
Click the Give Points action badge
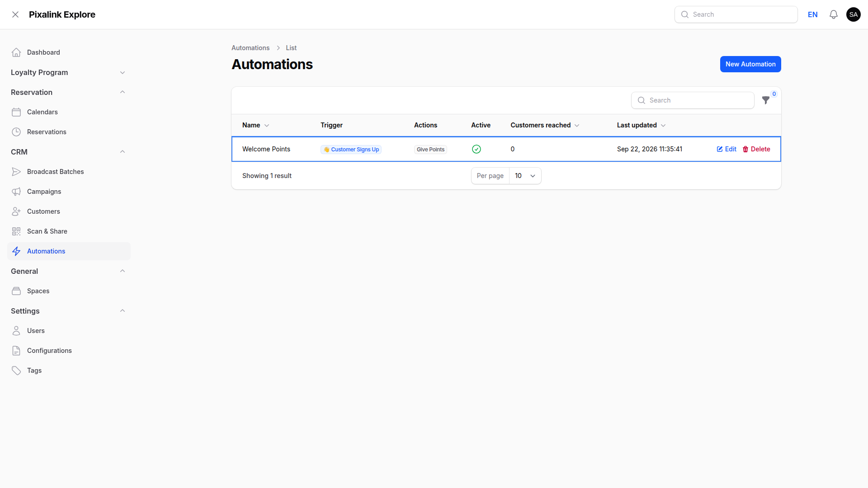tap(430, 150)
